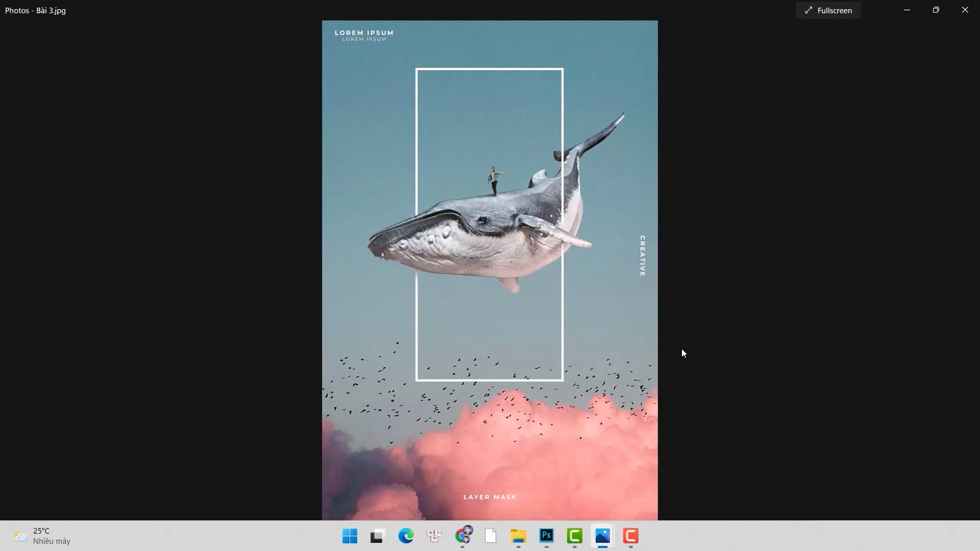Restore down the Photos window
This screenshot has height=551, width=980.
936,10
